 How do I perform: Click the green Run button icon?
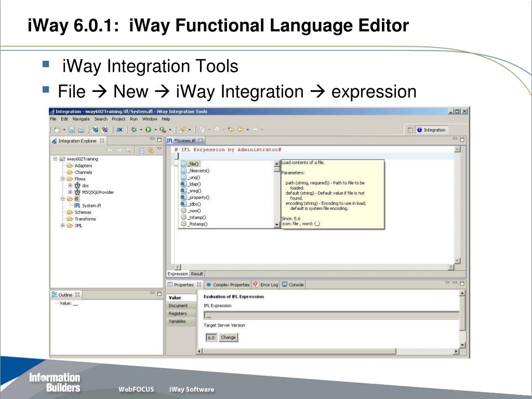click(x=148, y=129)
